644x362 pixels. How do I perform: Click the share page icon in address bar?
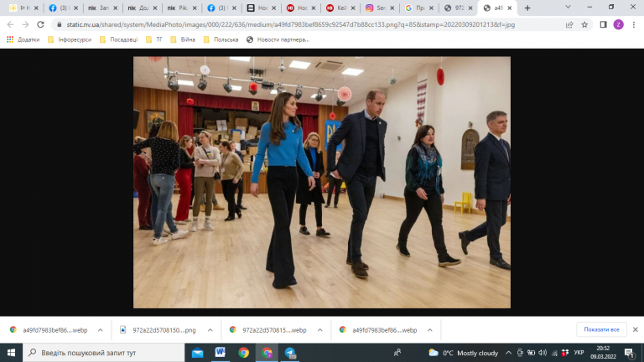coord(569,24)
